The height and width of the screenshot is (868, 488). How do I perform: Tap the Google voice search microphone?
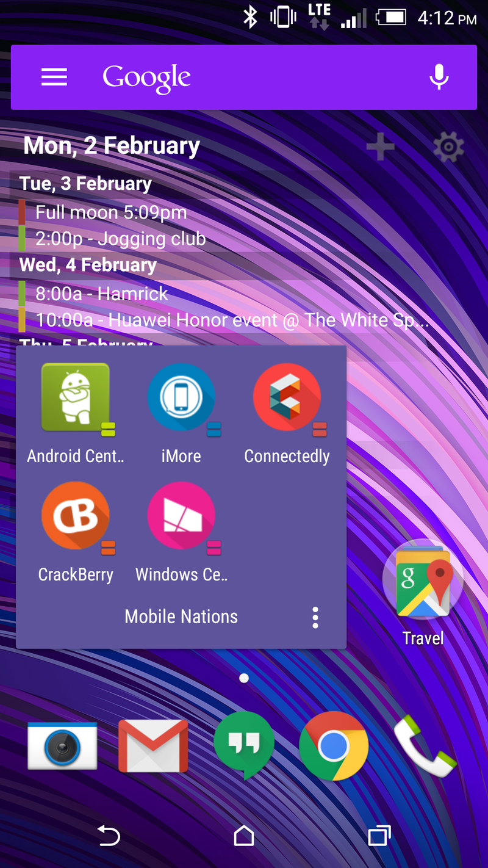[x=439, y=77]
